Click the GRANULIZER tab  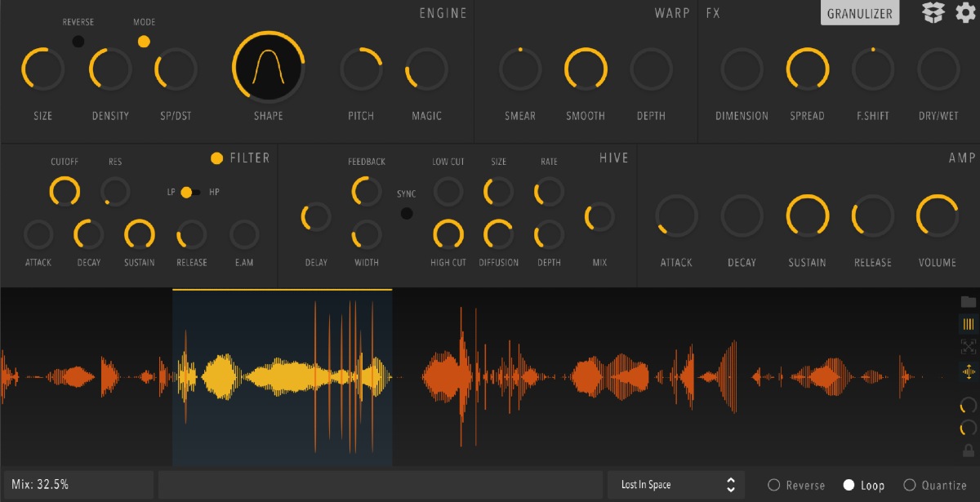tap(859, 13)
